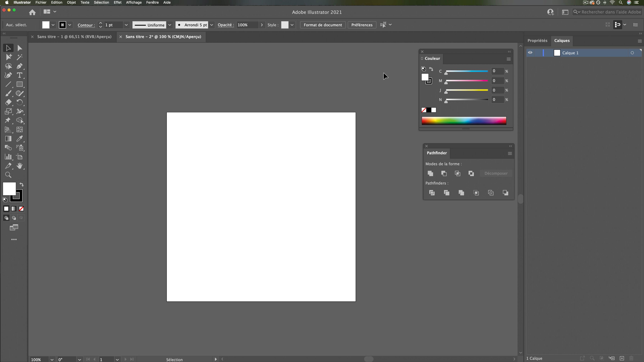This screenshot has width=644, height=362.
Task: Set fill to None in toolbar
Action: click(21, 209)
